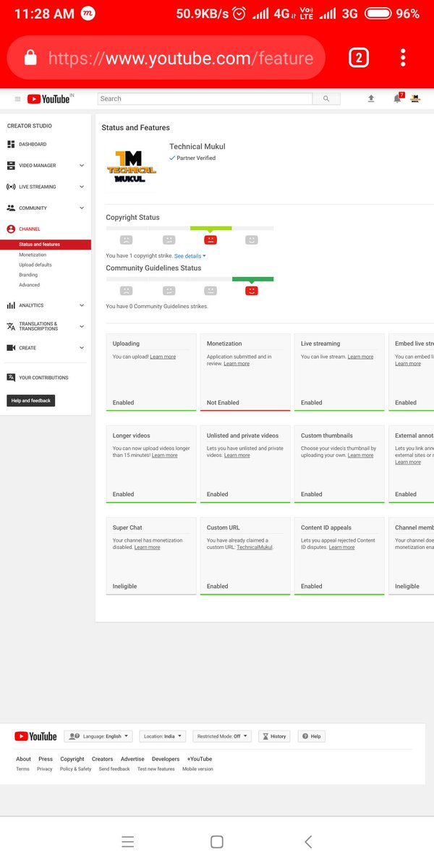Click the Creators footer link
Image resolution: width=434 pixels, height=868 pixels.
point(102,759)
